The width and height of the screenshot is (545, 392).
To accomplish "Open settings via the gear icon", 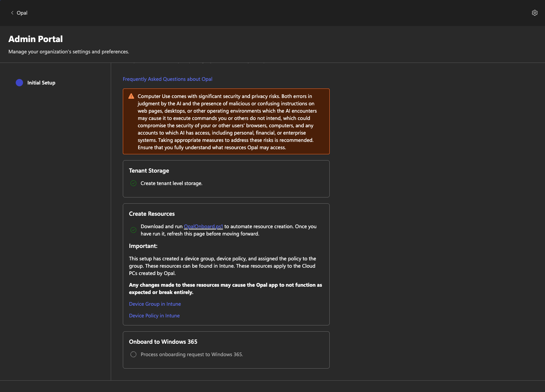I will [534, 13].
